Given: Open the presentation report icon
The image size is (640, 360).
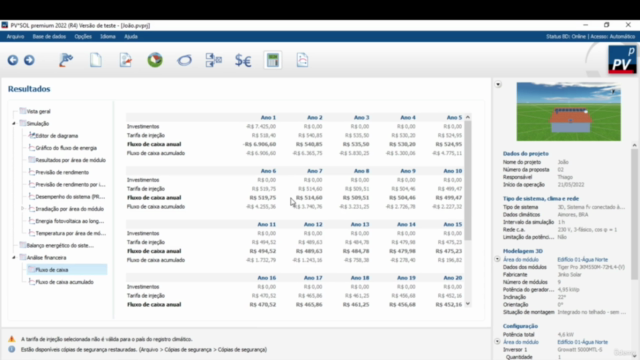Looking at the screenshot, I should click(302, 60).
